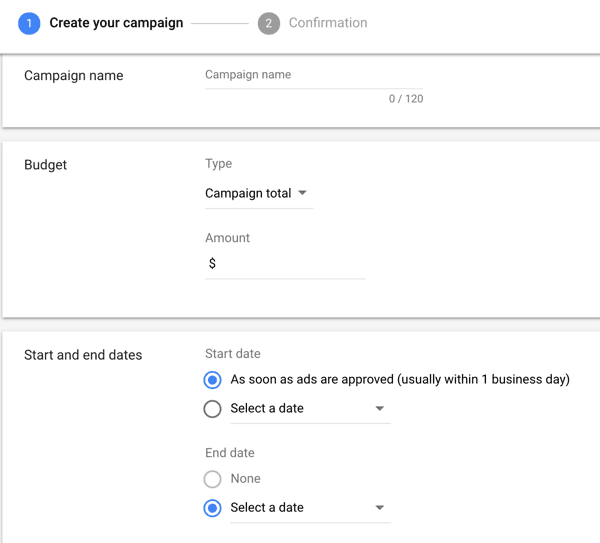Screen dimensions: 600x543
Task: Click the 'Budget' section heading
Action: click(x=46, y=165)
